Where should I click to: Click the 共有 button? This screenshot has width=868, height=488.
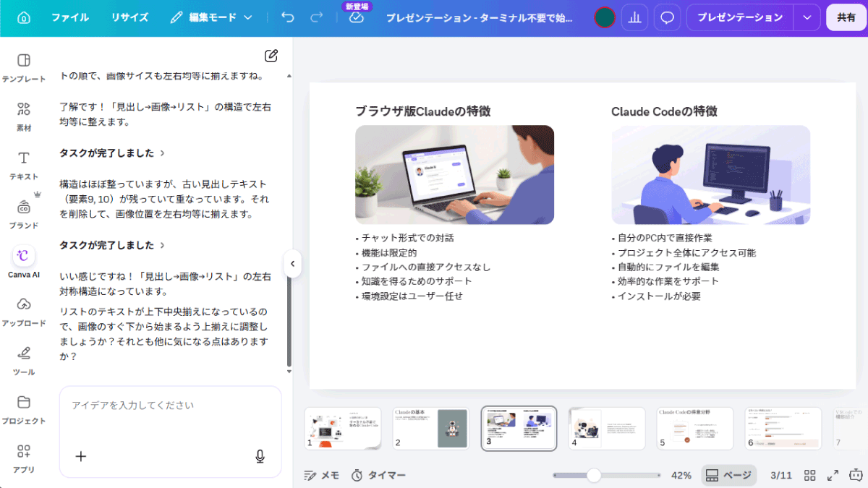[x=846, y=17]
